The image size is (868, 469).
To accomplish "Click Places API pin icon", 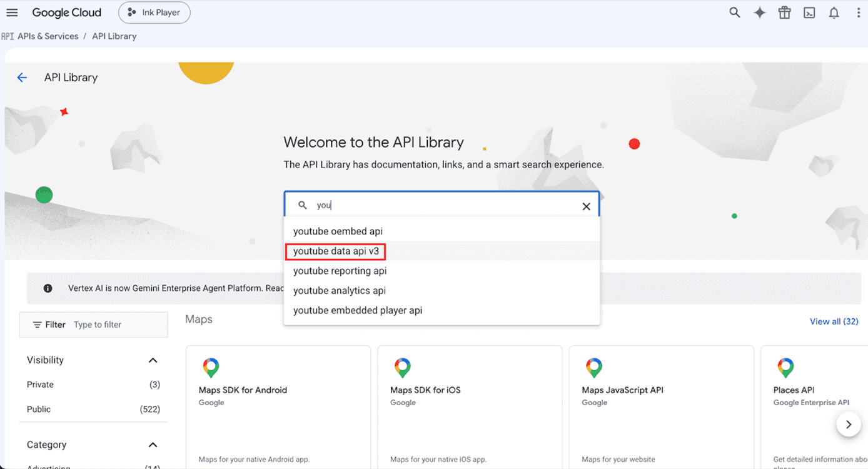I will [x=785, y=368].
